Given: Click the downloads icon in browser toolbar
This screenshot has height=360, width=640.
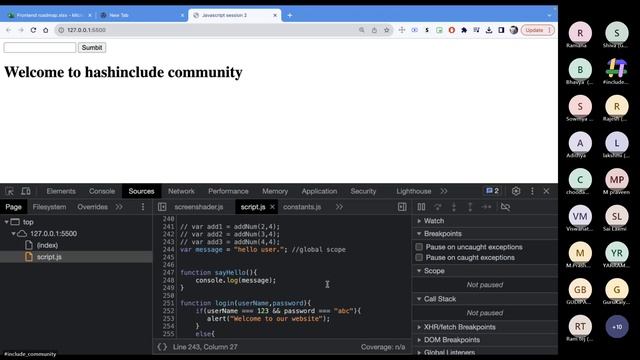Looking at the screenshot, I should (489, 30).
